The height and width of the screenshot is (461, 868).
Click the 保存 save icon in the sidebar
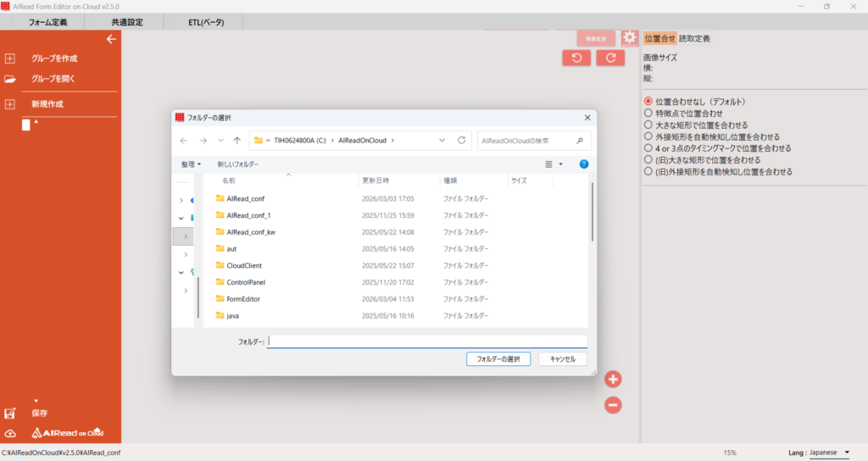(10, 414)
